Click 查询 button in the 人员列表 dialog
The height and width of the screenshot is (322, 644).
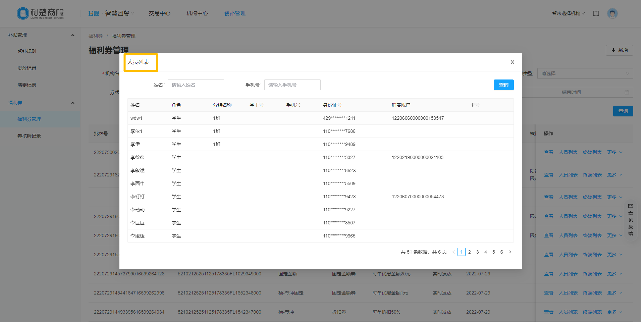coord(503,85)
